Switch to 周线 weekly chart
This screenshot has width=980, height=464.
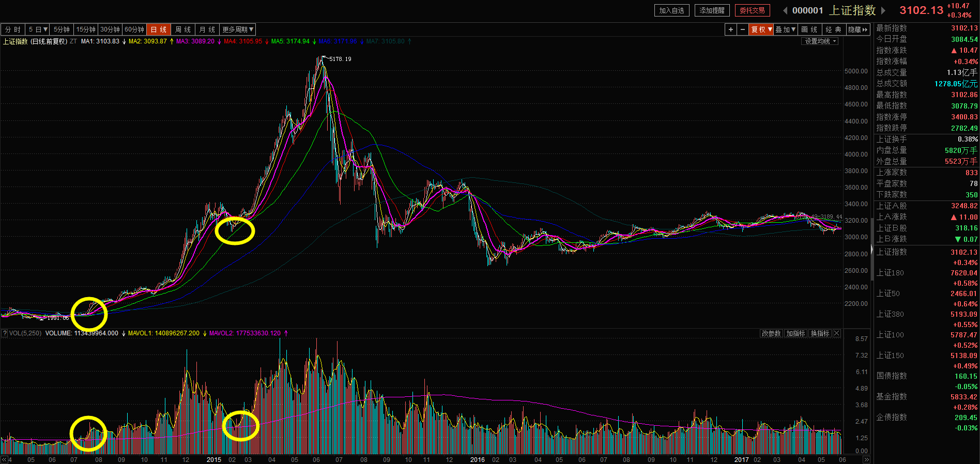(183, 29)
